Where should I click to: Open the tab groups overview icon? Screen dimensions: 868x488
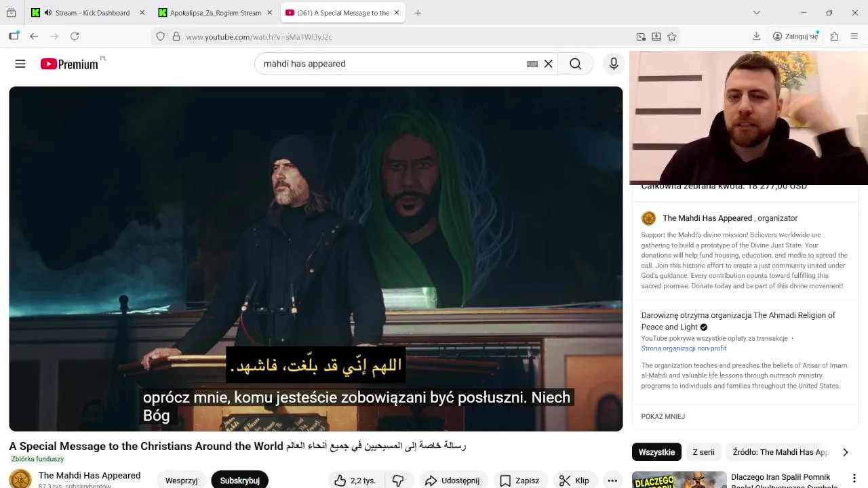[12, 13]
